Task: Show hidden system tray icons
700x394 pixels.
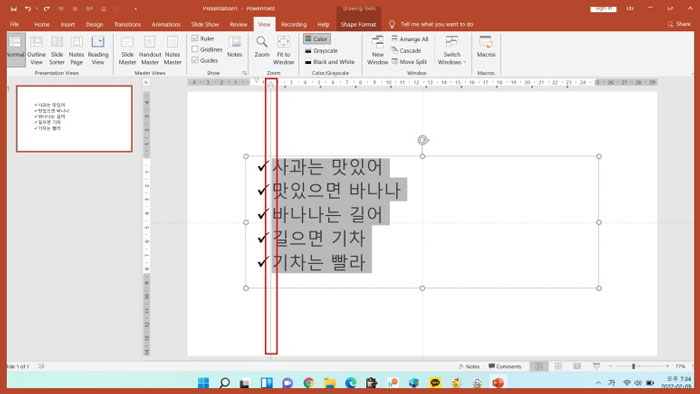Action: [598, 383]
